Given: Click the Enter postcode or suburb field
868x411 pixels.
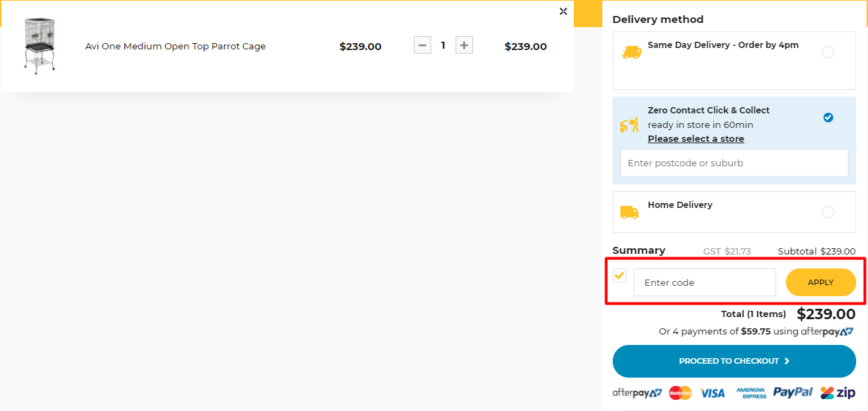Looking at the screenshot, I should (x=734, y=163).
